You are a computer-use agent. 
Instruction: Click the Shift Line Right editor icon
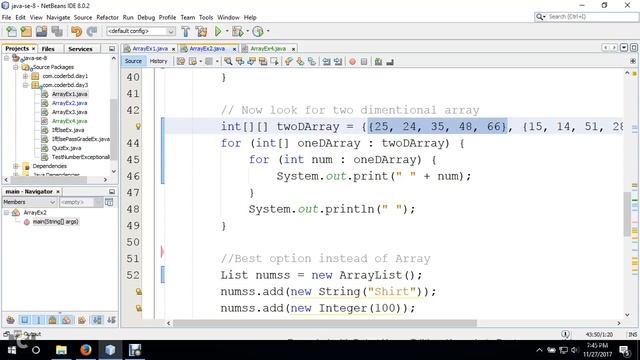pyautogui.click(x=338, y=62)
